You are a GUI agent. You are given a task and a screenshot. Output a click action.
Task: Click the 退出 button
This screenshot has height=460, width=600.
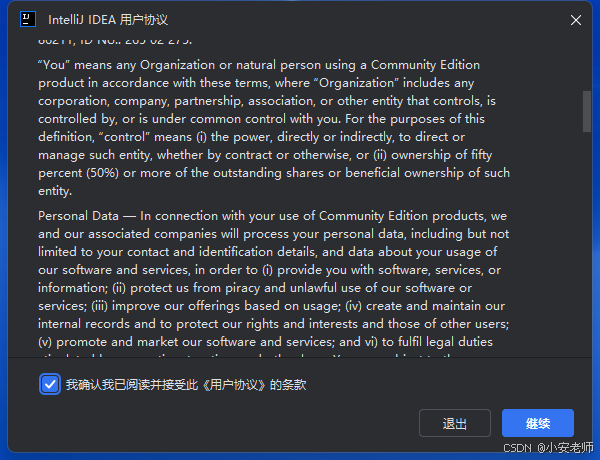coord(455,423)
